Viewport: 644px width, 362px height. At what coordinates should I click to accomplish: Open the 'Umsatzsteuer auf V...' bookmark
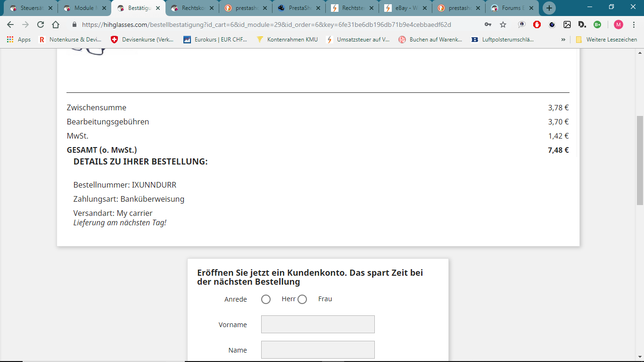point(358,40)
